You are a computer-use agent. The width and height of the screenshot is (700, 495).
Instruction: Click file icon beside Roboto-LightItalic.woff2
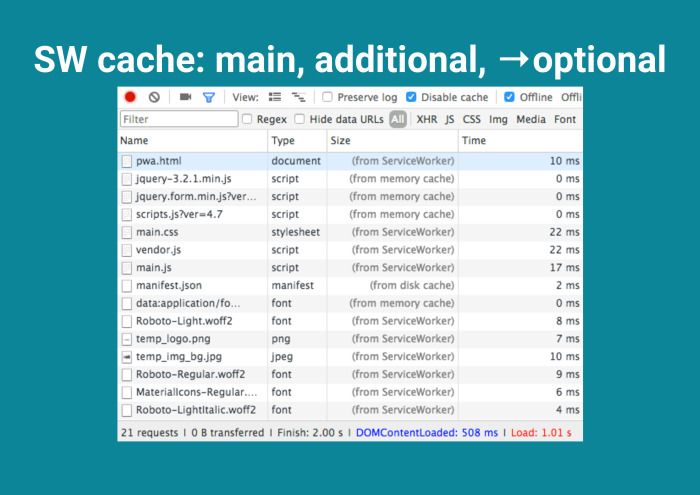[127, 410]
